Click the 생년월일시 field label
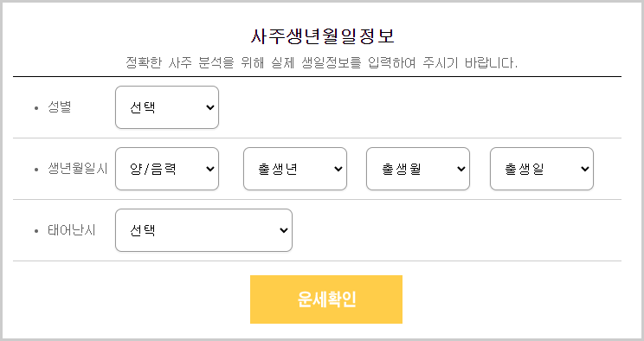The height and width of the screenshot is (341, 644). (78, 169)
